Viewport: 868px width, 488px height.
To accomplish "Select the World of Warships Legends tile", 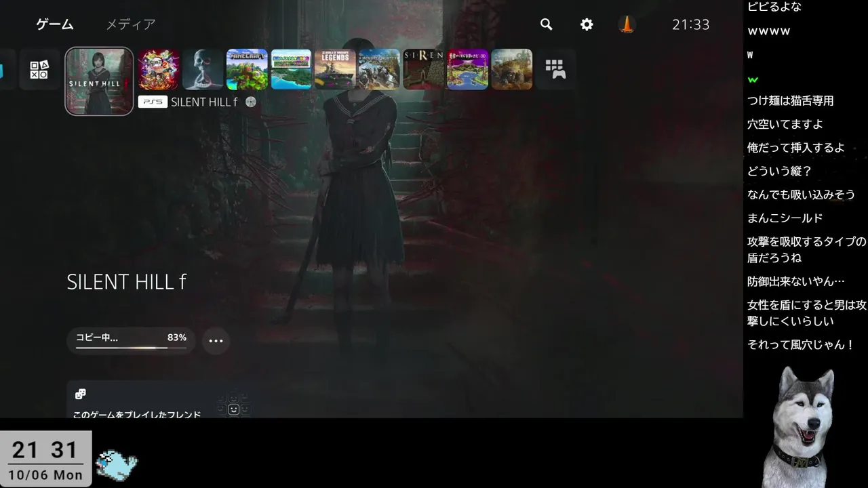I will [335, 69].
